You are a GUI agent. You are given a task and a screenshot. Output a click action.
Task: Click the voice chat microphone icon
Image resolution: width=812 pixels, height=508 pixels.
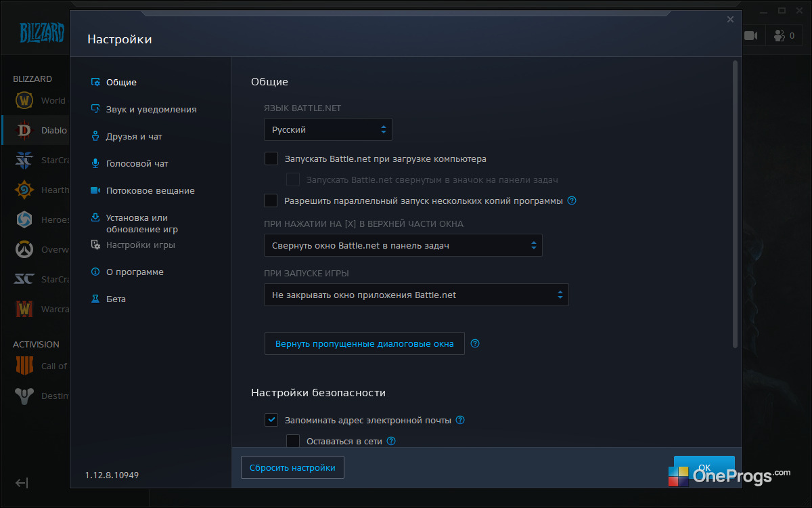tap(95, 163)
